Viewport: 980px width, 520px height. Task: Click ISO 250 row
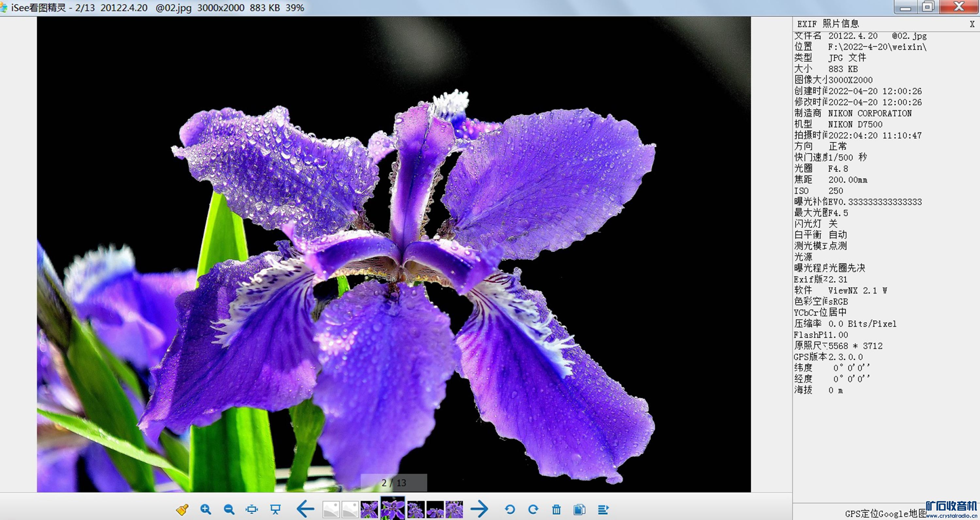pyautogui.click(x=818, y=190)
